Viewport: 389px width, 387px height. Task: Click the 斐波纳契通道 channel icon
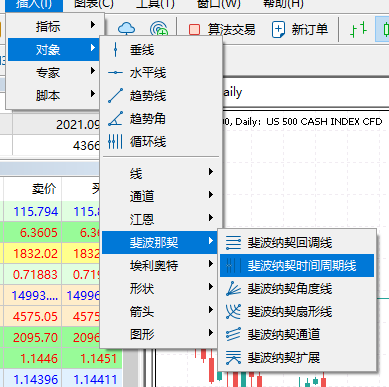tap(233, 334)
